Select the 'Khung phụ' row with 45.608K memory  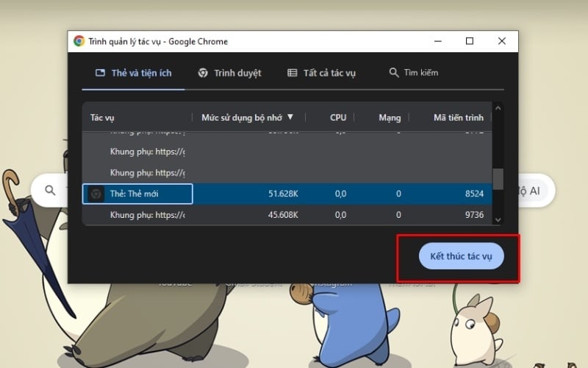point(287,215)
